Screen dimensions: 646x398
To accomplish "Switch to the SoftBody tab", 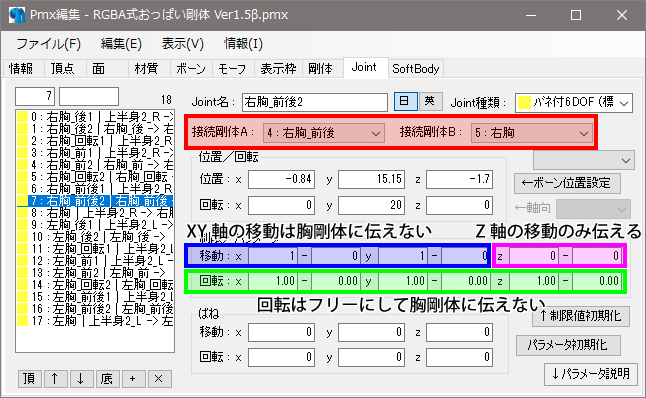I will pos(416,68).
